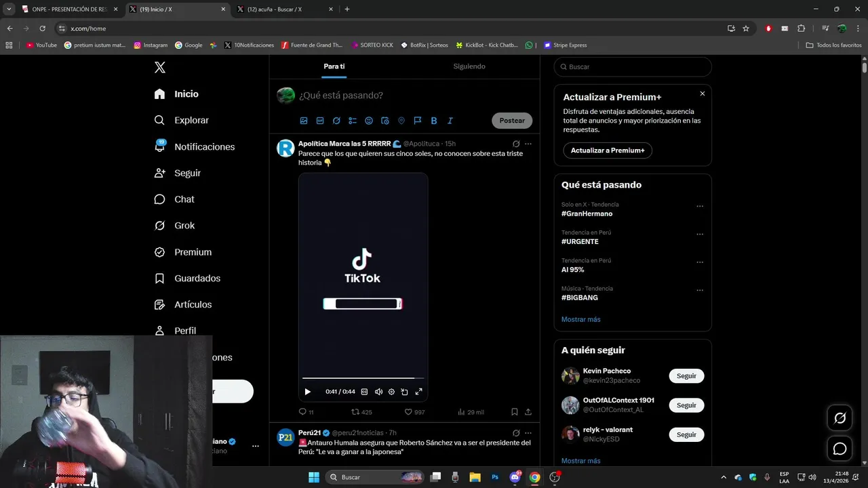Screen dimensions: 868x488
Task: Open Grok from the sidebar
Action: point(174,226)
